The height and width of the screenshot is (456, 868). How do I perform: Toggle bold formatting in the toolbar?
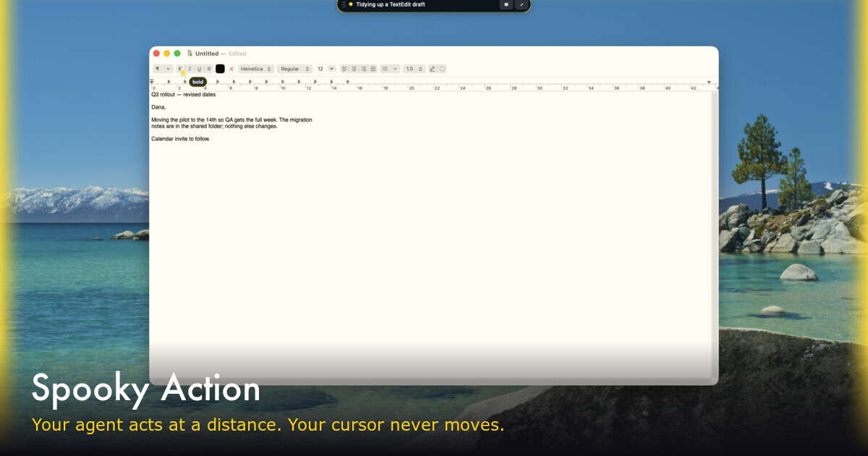(180, 69)
